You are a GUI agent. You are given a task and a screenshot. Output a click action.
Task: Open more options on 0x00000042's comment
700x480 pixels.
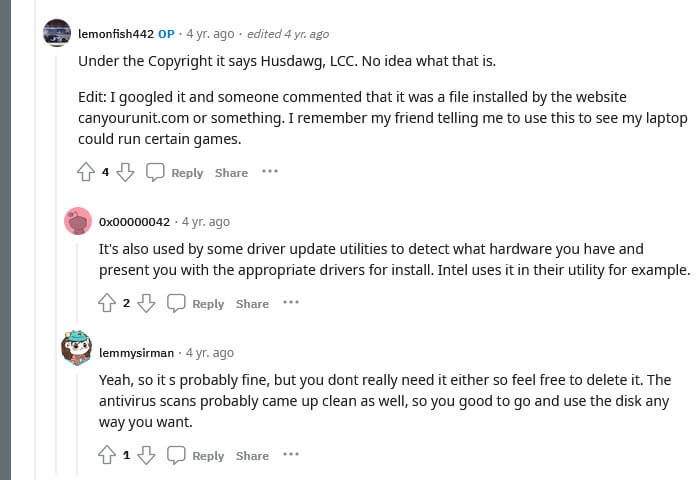[291, 303]
